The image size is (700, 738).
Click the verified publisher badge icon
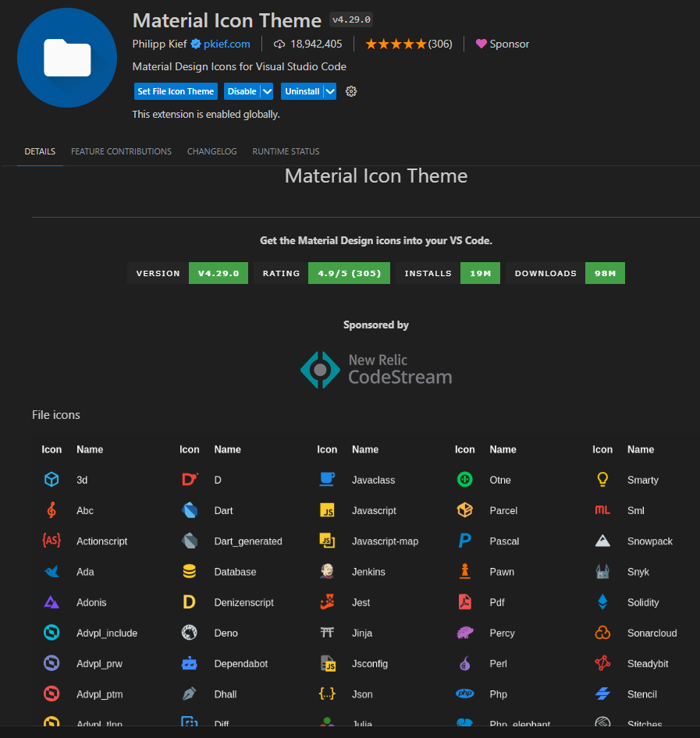tap(196, 44)
